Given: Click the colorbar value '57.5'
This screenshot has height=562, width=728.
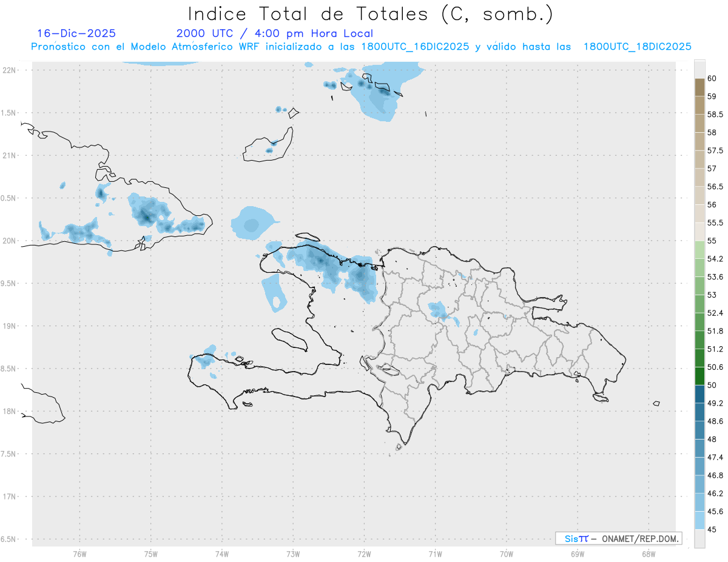Looking at the screenshot, I should coord(715,150).
